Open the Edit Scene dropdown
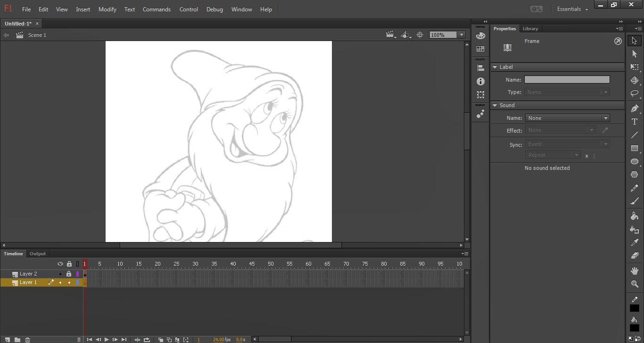Image resolution: width=644 pixels, height=343 pixels. point(391,35)
